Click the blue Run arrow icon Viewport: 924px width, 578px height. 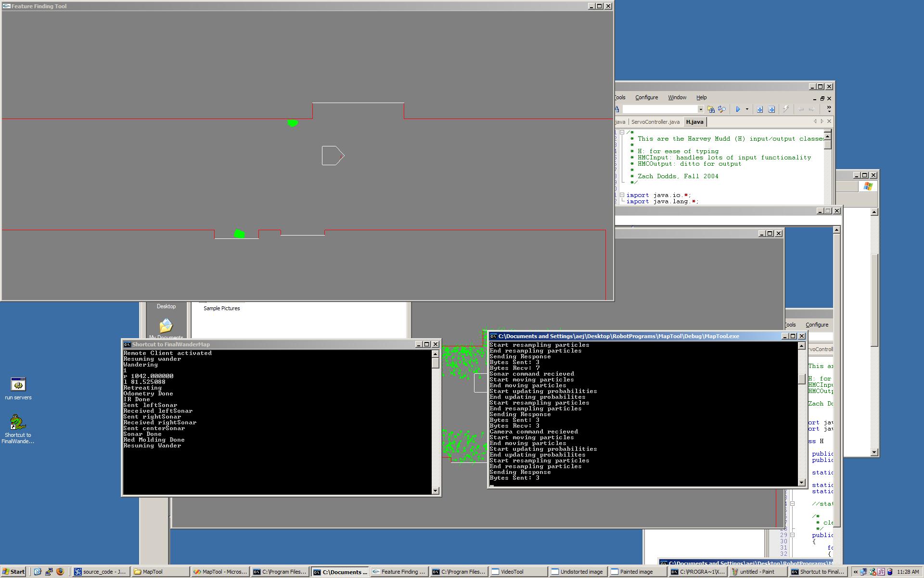pyautogui.click(x=738, y=109)
